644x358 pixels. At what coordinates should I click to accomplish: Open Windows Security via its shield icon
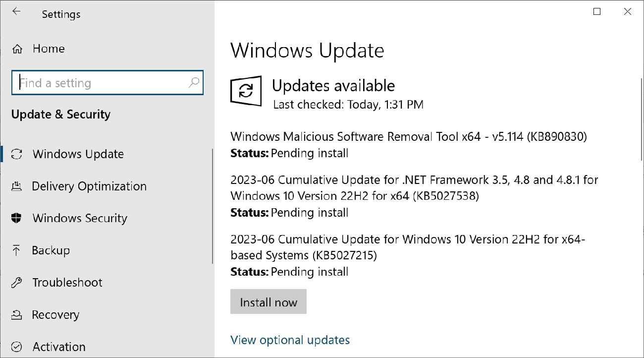click(x=16, y=218)
